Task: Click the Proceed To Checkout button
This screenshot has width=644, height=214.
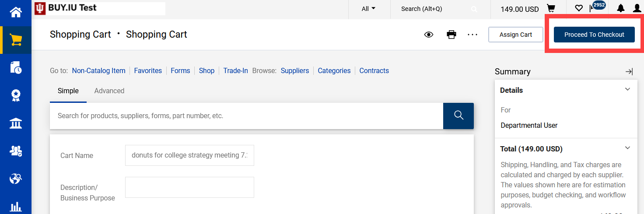Action: point(594,35)
